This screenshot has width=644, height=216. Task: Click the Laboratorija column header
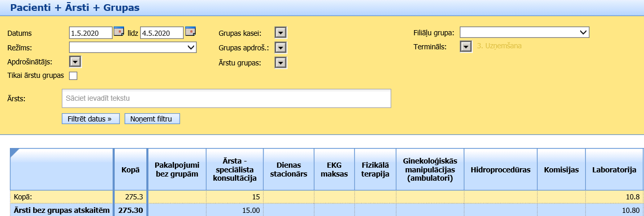click(614, 170)
